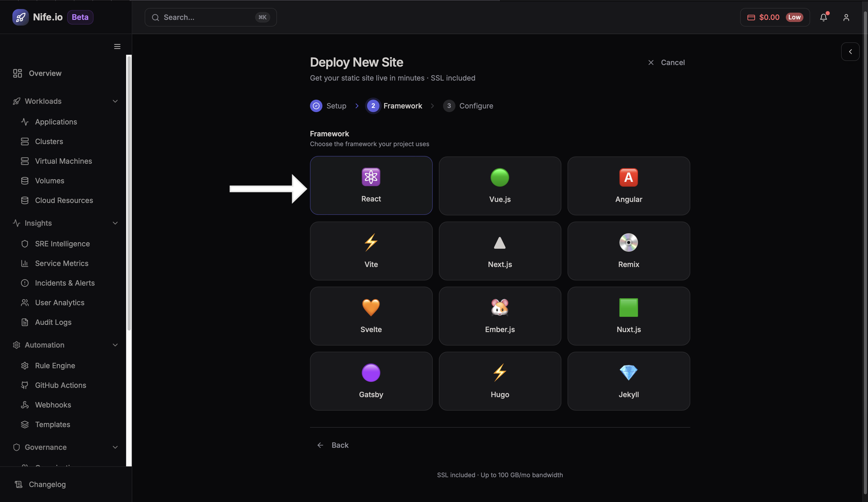Open the $0.00 billing balance panel

(x=775, y=17)
